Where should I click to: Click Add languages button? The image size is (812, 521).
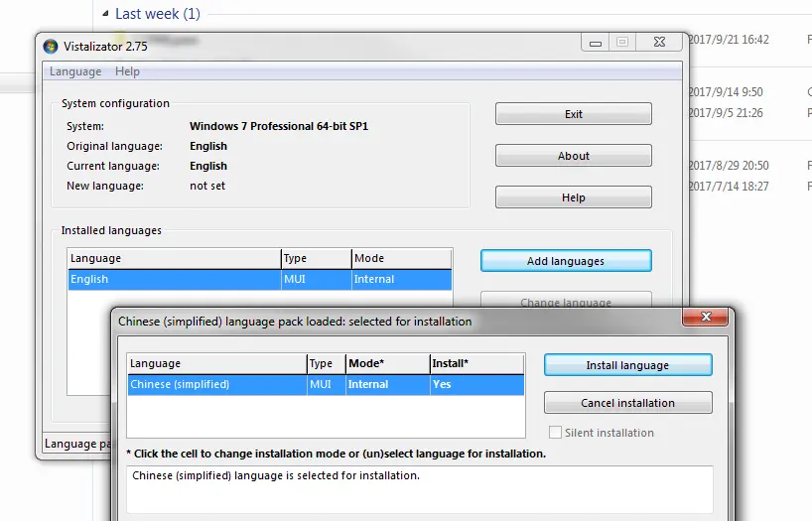(x=566, y=261)
